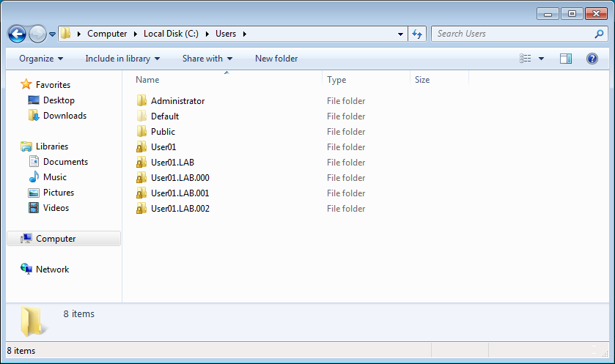Open the Include in library dropdown
The image size is (615, 364).
coord(122,59)
